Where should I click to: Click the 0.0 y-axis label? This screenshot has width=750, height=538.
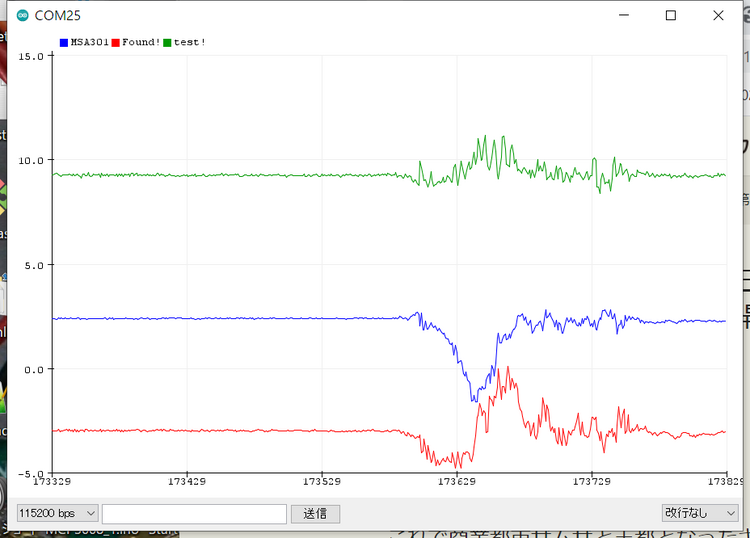(x=34, y=369)
